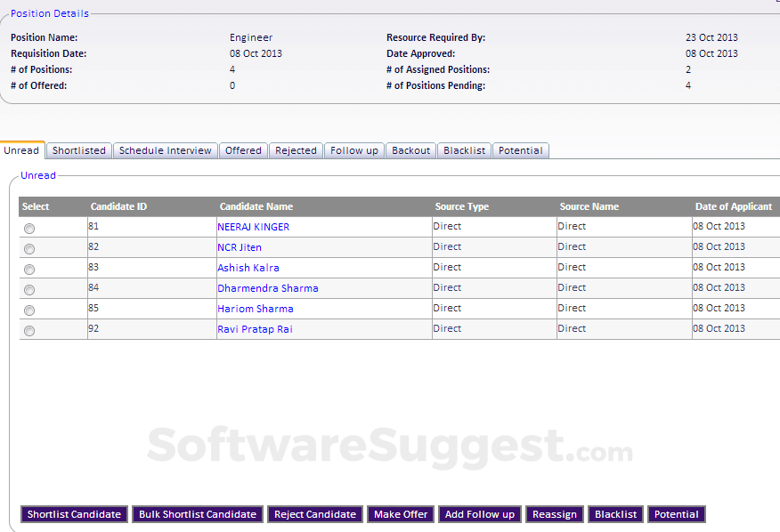
Task: Click the # of Assigned Positions label
Action: coord(438,69)
